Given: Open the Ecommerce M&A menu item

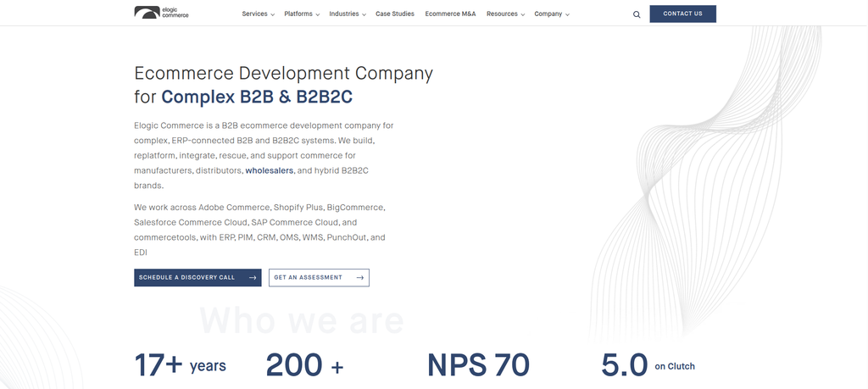Looking at the screenshot, I should tap(451, 14).
